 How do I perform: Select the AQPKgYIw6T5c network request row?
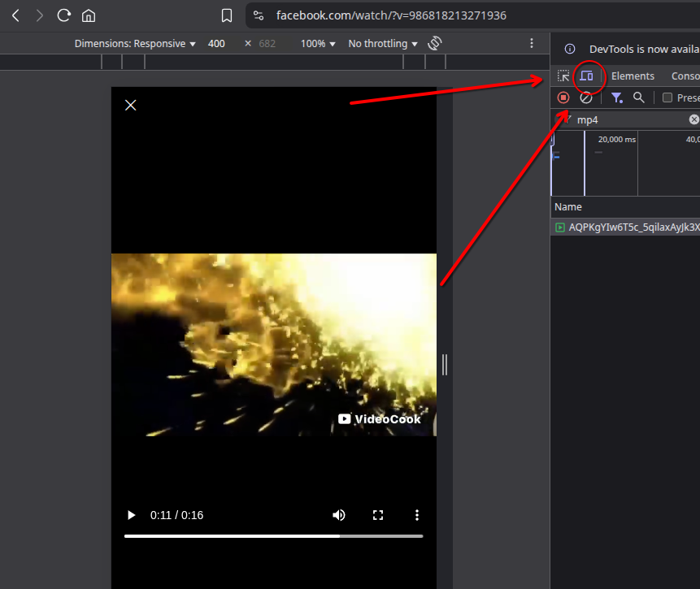coord(625,227)
